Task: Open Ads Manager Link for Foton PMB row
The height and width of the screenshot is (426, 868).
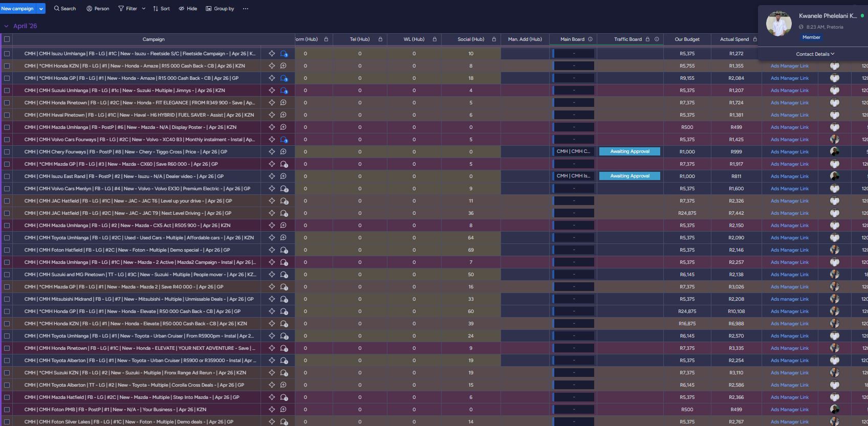Action: click(790, 410)
